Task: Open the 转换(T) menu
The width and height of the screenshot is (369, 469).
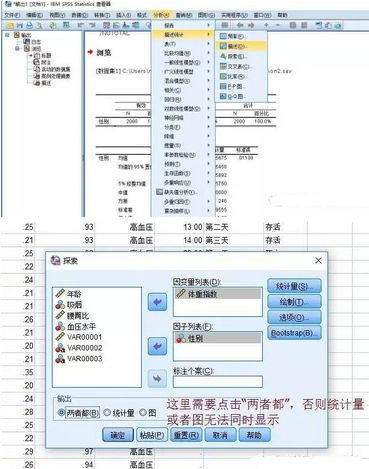Action: pos(102,15)
